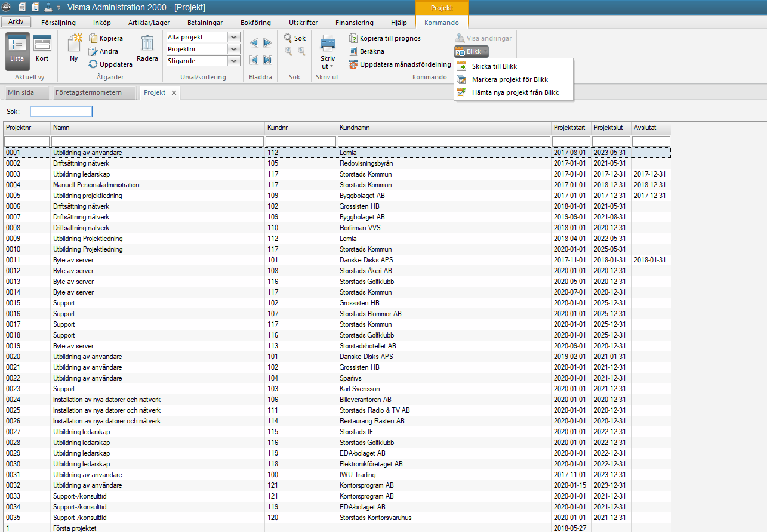This screenshot has width=767, height=532.
Task: Switch to Lista view
Action: click(x=17, y=50)
